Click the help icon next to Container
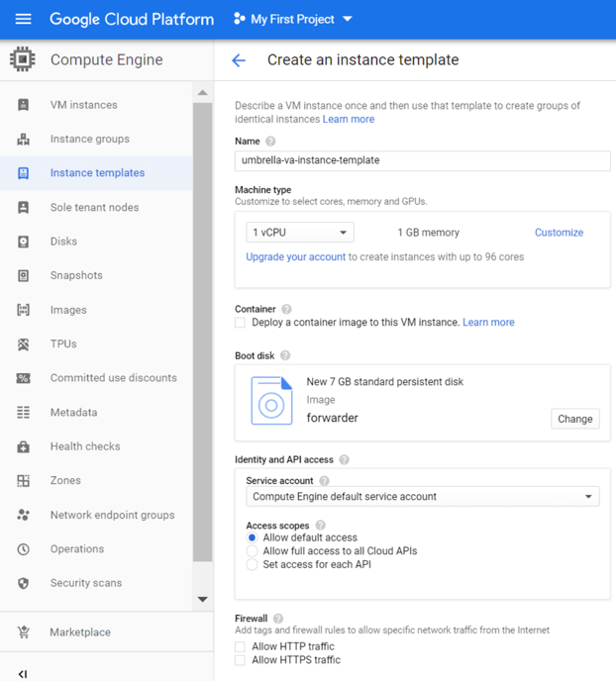This screenshot has height=681, width=616. tap(286, 309)
